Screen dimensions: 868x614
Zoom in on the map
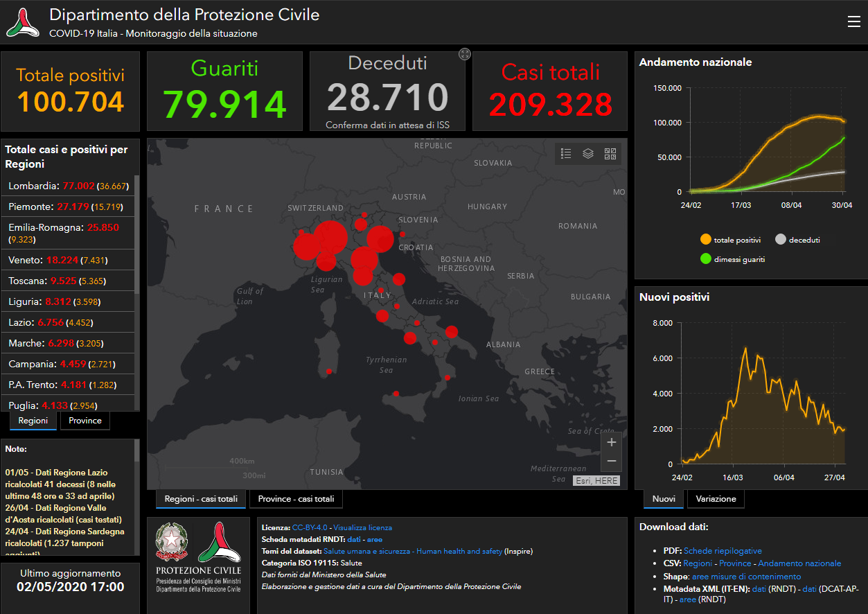[611, 442]
